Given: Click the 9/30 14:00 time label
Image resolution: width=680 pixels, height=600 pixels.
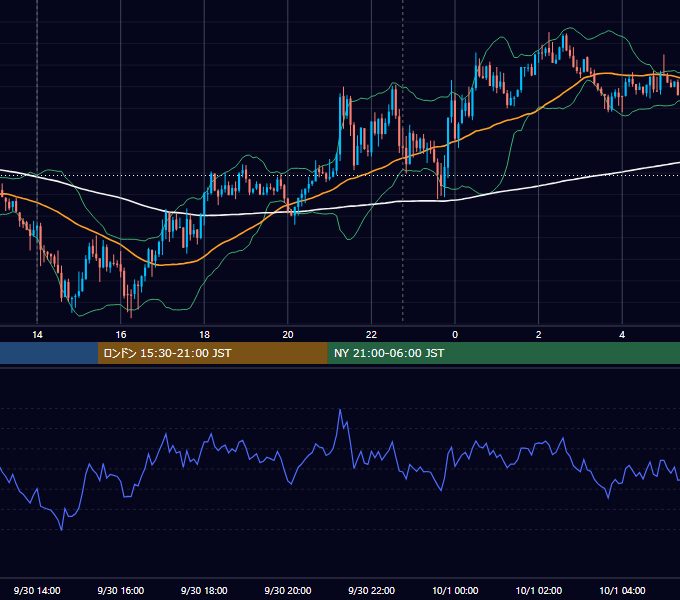Looking at the screenshot, I should pyautogui.click(x=37, y=590).
